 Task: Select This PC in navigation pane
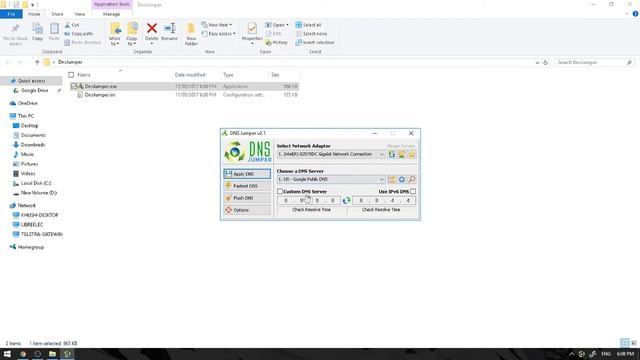click(x=26, y=116)
